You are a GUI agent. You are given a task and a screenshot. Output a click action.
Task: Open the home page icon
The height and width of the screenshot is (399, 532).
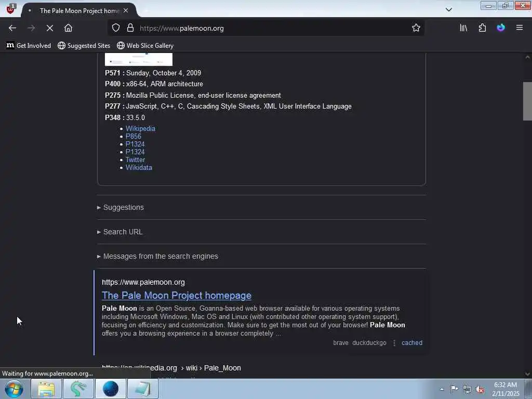coord(68,28)
